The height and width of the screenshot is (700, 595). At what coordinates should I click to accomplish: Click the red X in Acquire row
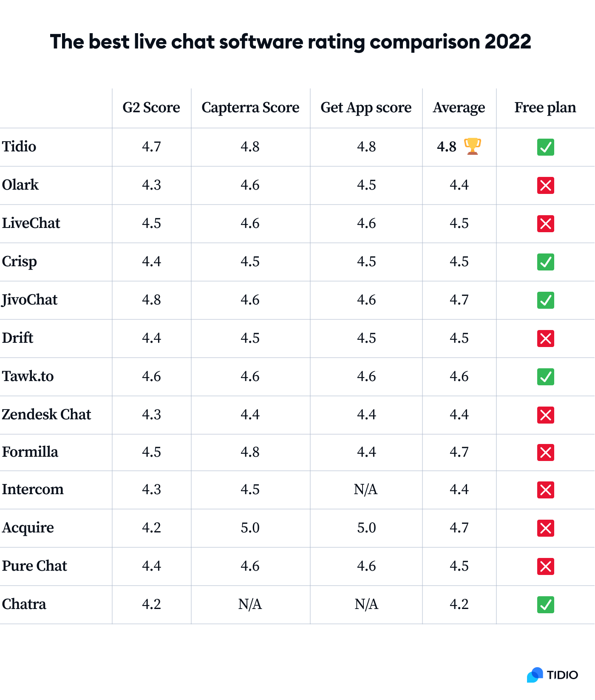pyautogui.click(x=545, y=528)
